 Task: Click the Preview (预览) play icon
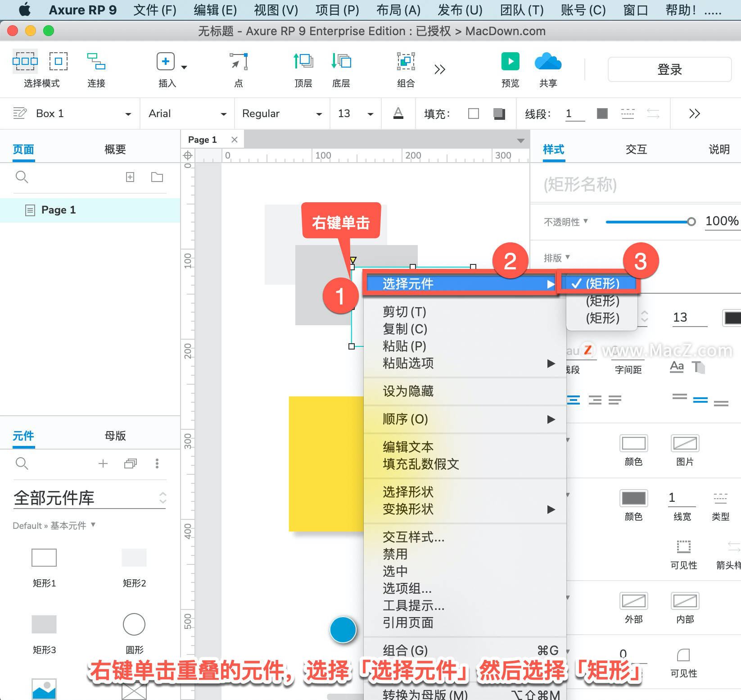(x=510, y=61)
